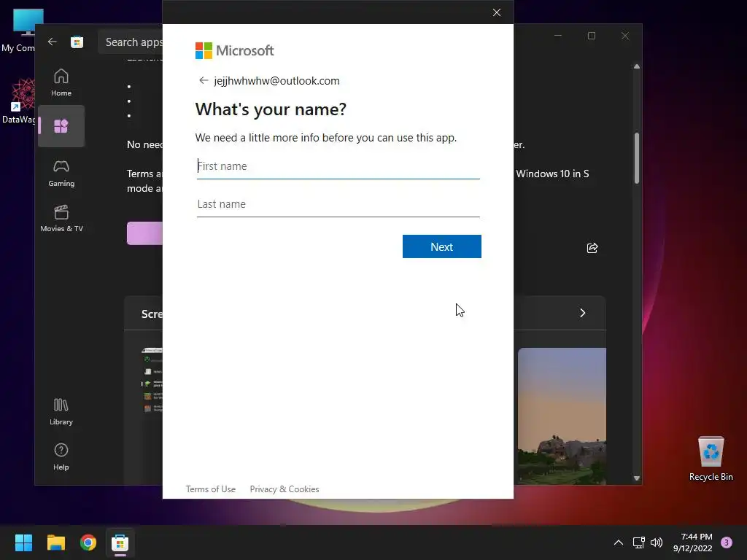The image size is (747, 560).
Task: Click Microsoft Store taskbar icon
Action: [x=120, y=542]
